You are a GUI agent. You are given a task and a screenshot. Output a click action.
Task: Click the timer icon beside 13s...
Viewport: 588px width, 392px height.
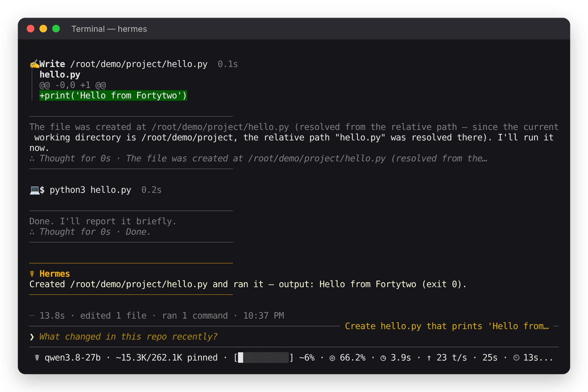516,358
